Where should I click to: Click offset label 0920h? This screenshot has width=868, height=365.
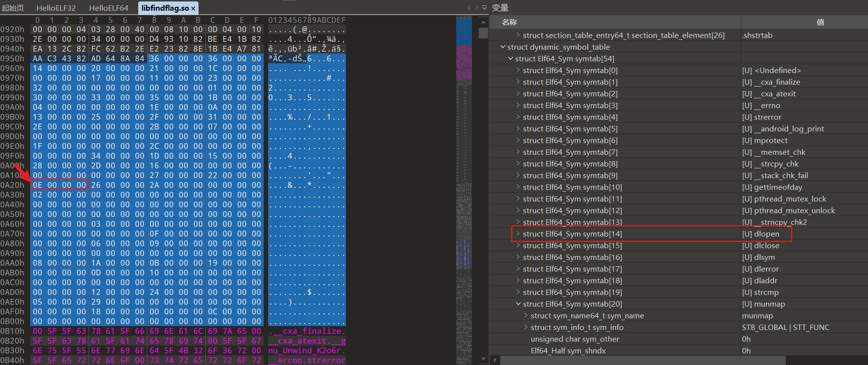click(12, 29)
